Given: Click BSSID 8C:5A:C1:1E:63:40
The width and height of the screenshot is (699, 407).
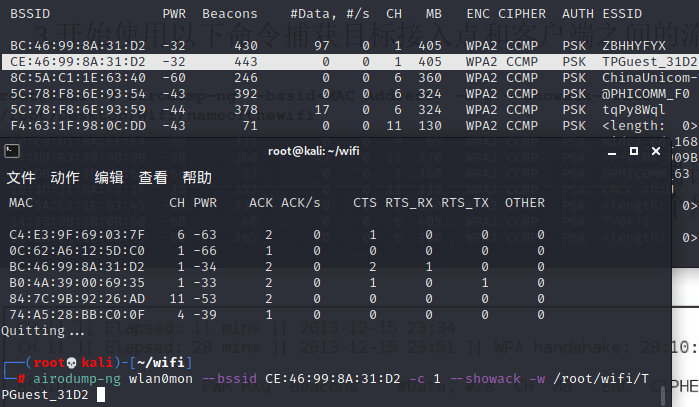Looking at the screenshot, I should click(78, 78).
